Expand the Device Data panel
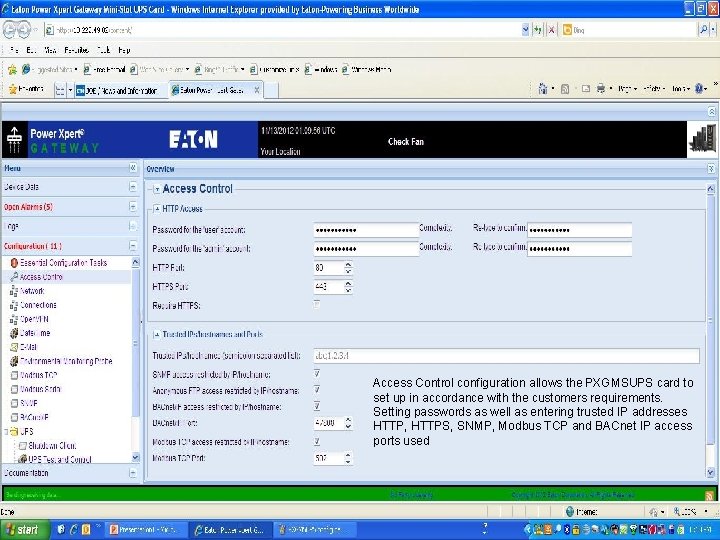 (133, 186)
